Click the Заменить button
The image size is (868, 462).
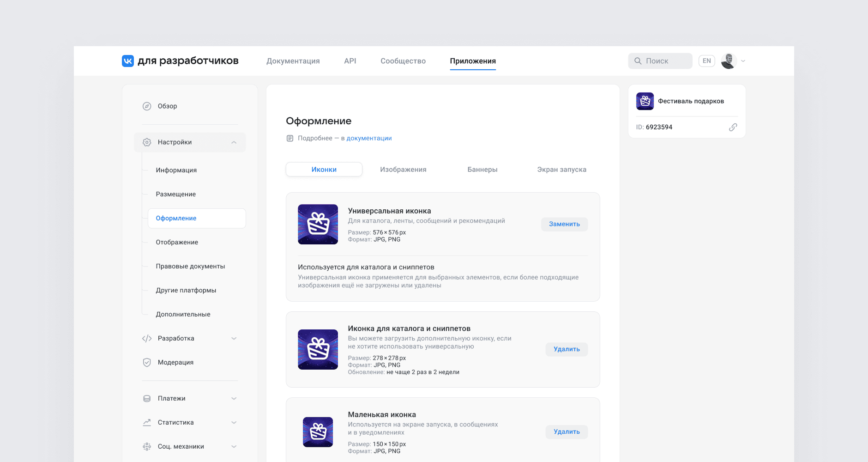[x=564, y=224]
